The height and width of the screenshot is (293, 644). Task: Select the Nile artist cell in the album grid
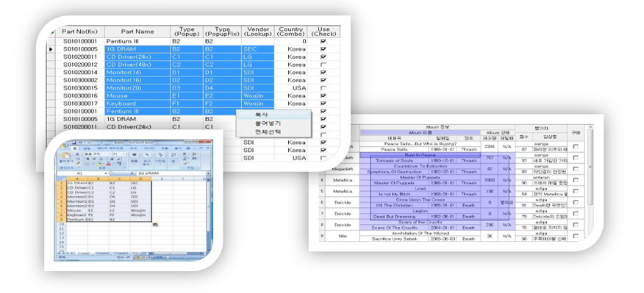click(x=343, y=236)
